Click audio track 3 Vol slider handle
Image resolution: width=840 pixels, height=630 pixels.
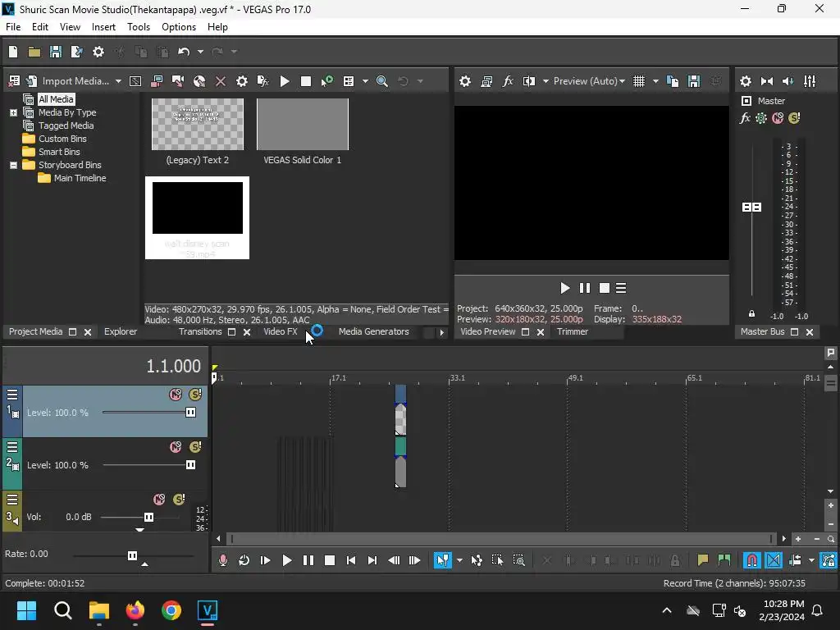point(148,517)
